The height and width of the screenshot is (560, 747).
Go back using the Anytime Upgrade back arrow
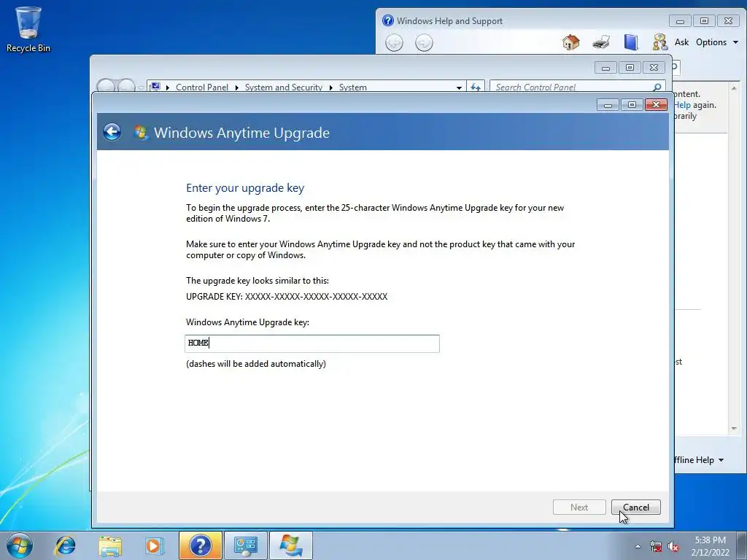pyautogui.click(x=112, y=132)
